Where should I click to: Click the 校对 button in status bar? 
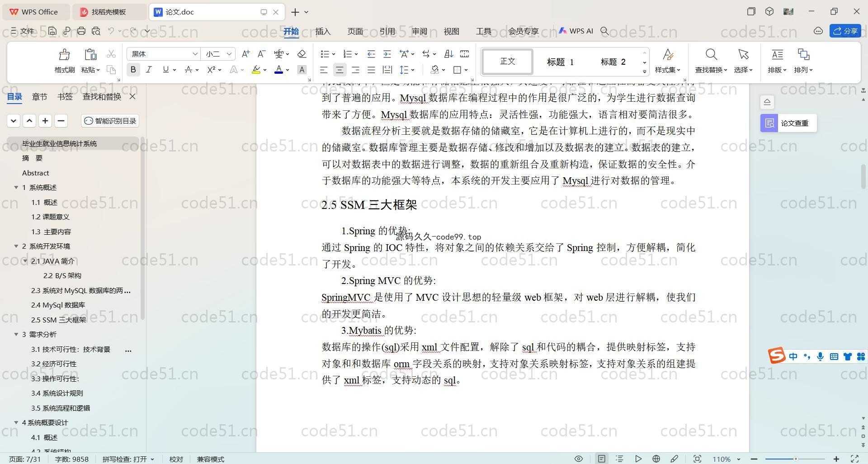coord(176,459)
